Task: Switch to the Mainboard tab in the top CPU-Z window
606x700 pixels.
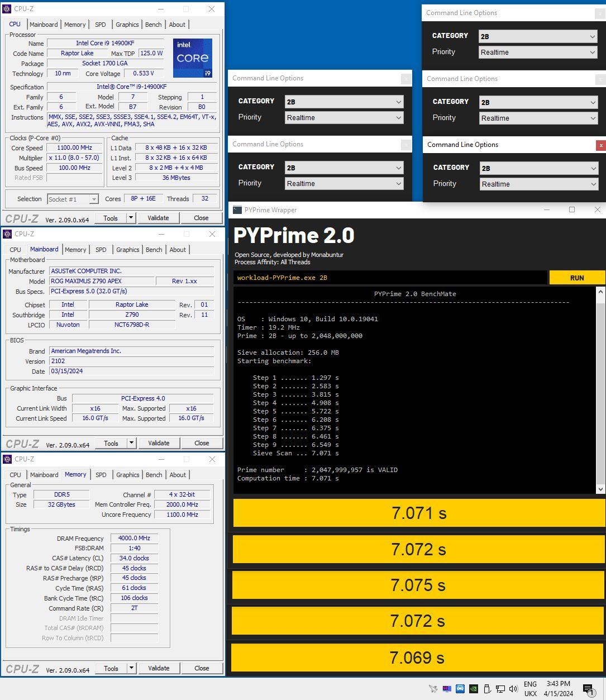Action: coord(44,25)
